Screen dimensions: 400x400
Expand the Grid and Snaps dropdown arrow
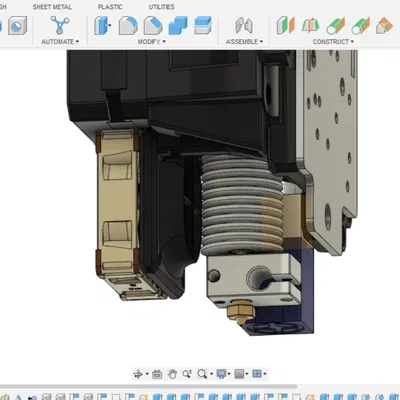(x=247, y=374)
